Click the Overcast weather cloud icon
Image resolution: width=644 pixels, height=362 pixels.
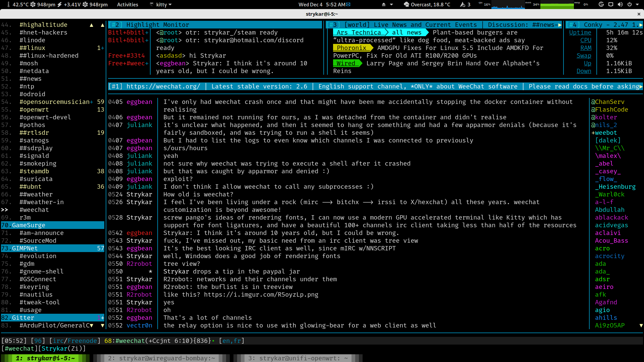click(x=407, y=5)
